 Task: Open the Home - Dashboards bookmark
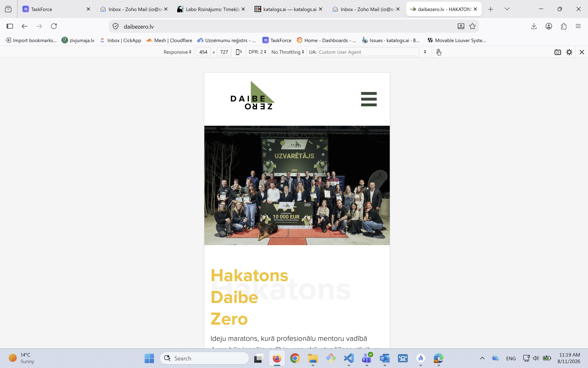click(x=326, y=40)
